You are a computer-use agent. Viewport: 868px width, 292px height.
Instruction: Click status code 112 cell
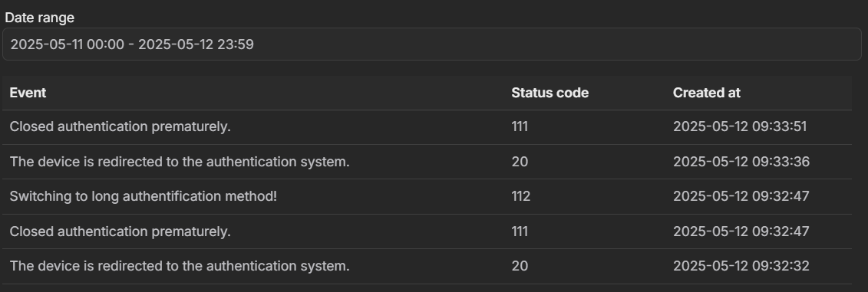click(521, 196)
